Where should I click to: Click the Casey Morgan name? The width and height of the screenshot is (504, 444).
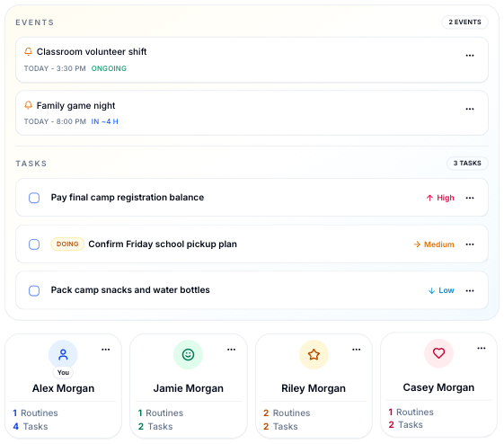pyautogui.click(x=438, y=387)
